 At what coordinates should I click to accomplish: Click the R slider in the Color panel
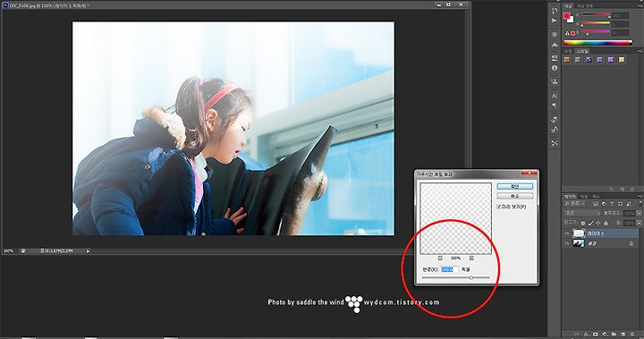pos(596,14)
